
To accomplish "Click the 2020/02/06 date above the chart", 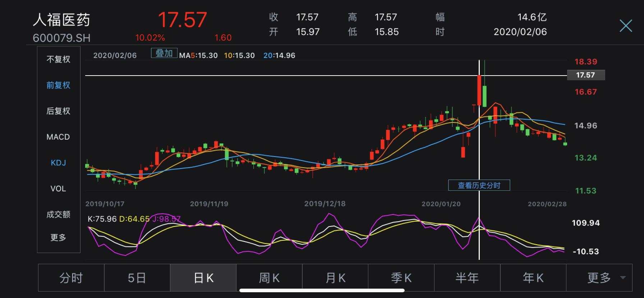I will [115, 55].
